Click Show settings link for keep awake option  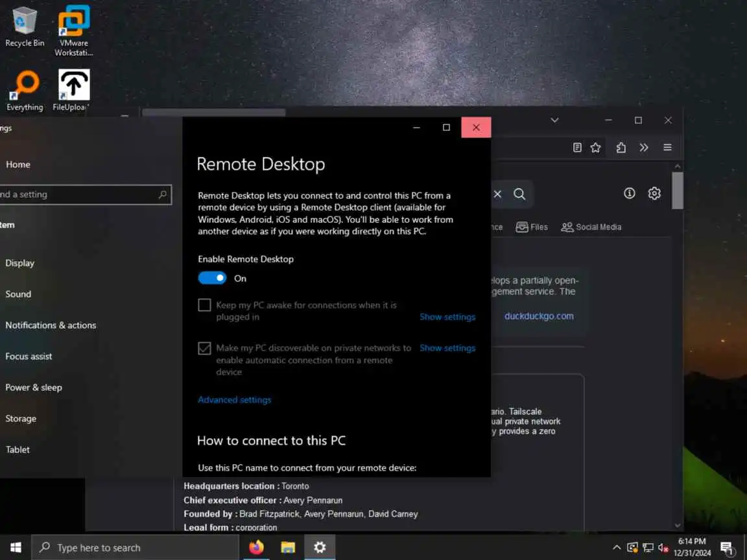pyautogui.click(x=447, y=317)
